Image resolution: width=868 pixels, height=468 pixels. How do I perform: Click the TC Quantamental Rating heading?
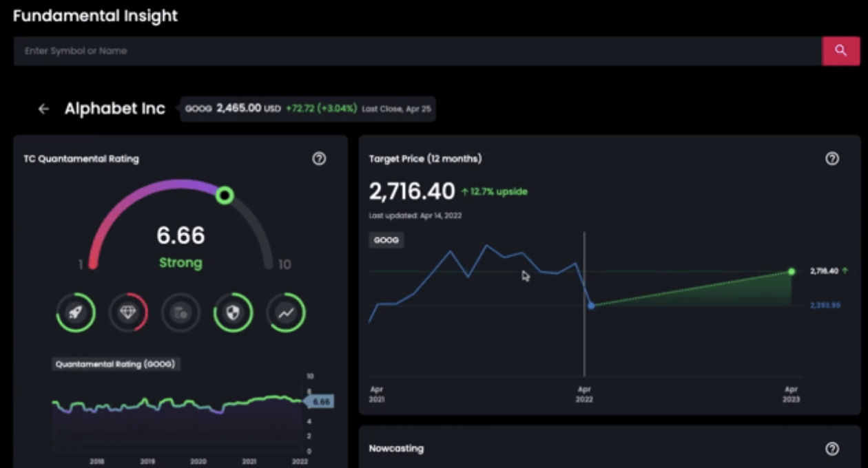[81, 159]
